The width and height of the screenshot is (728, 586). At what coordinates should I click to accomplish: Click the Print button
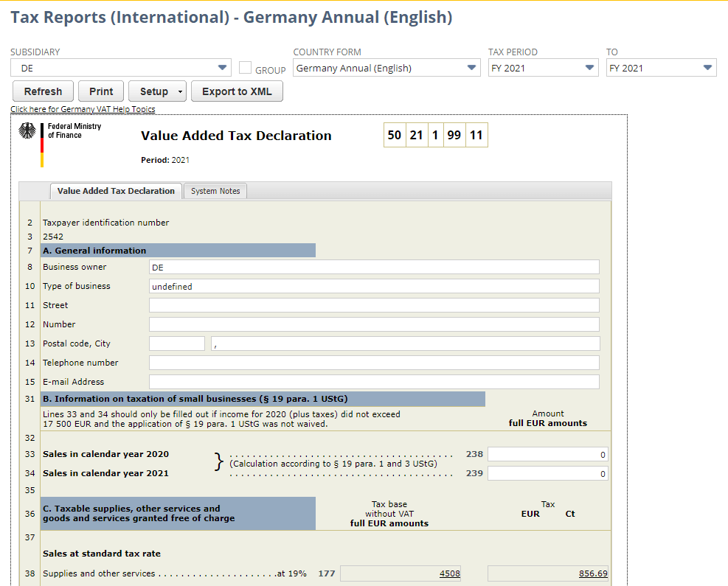(100, 91)
